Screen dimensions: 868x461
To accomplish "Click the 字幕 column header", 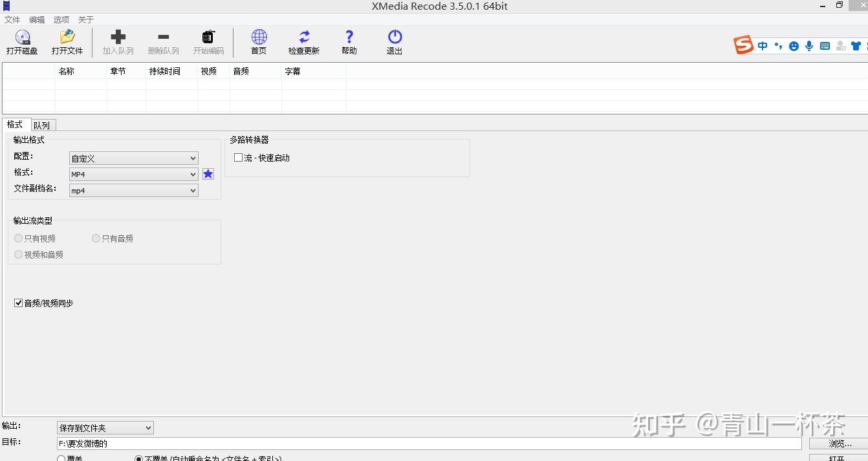I will (x=314, y=71).
